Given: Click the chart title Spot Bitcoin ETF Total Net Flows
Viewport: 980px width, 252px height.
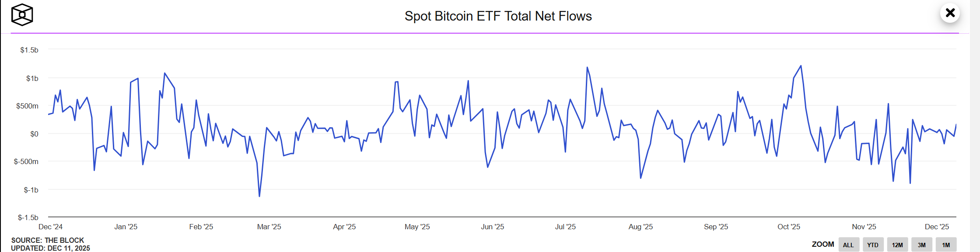Looking at the screenshot, I should (x=498, y=16).
